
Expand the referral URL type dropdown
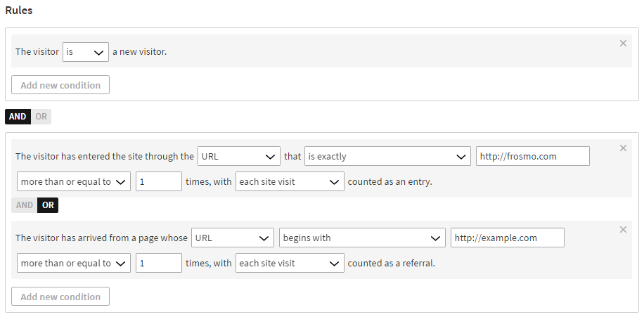pyautogui.click(x=233, y=238)
